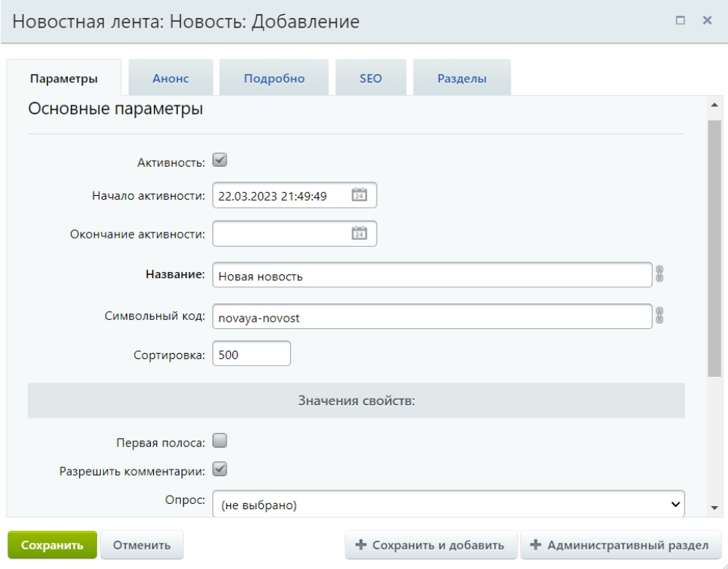Open calendar picker for Начало активности
The width and height of the screenshot is (728, 569).
[359, 196]
